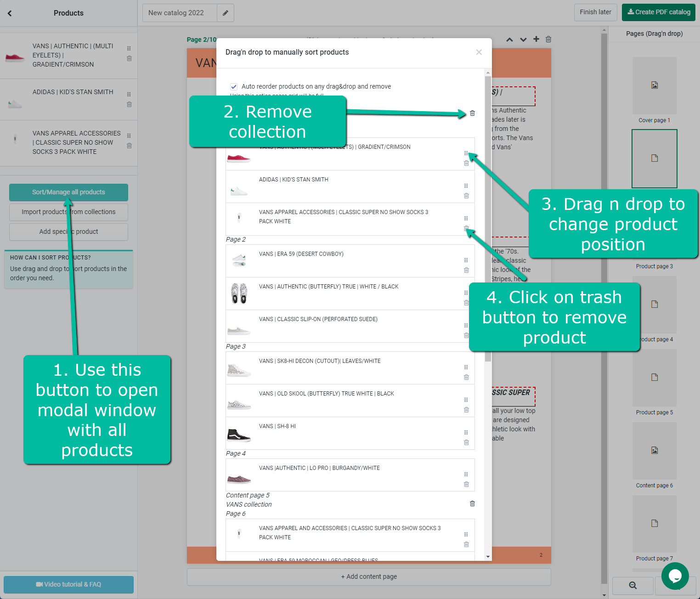
Task: Delete Vans SK8-HI Decon Cutout product
Action: point(466,377)
